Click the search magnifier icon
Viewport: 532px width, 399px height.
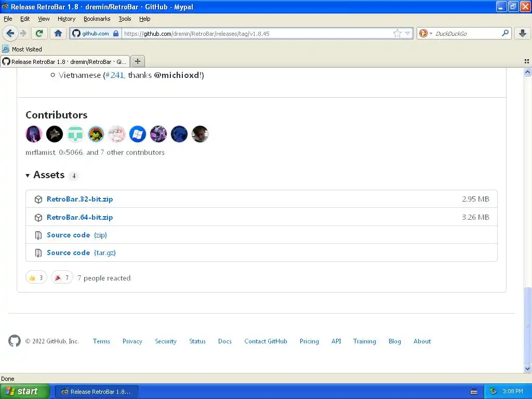[x=505, y=33]
